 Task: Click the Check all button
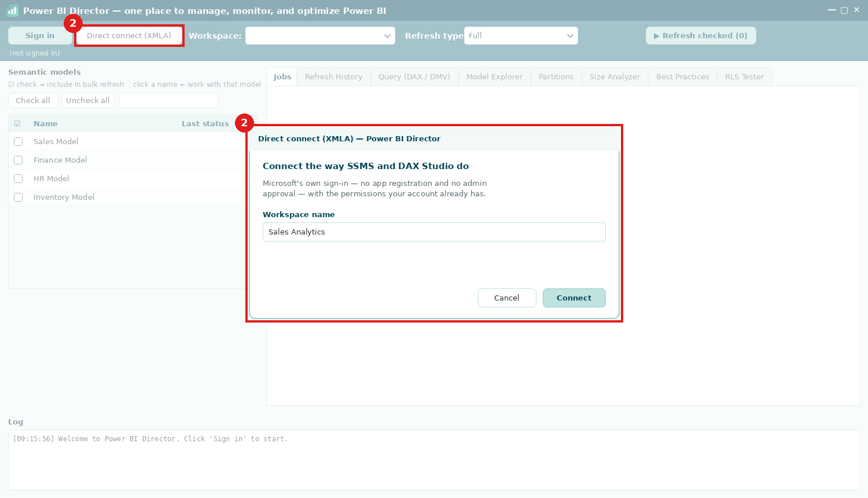click(33, 101)
